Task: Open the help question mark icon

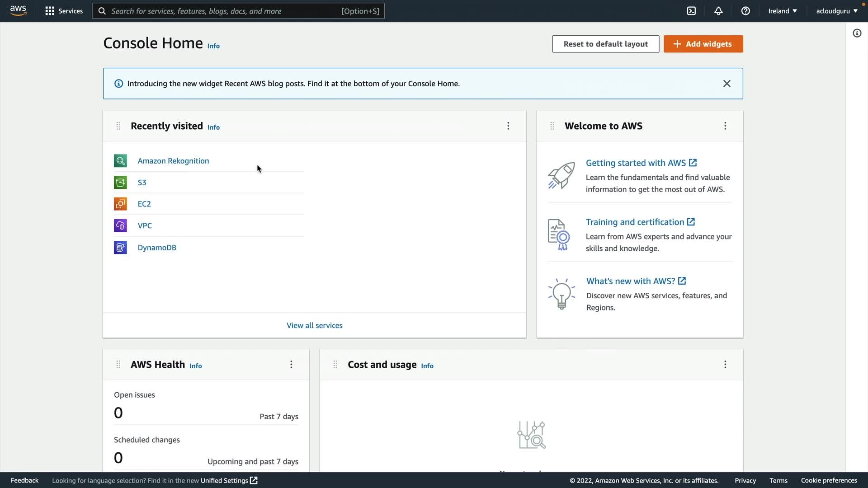Action: 745,11
